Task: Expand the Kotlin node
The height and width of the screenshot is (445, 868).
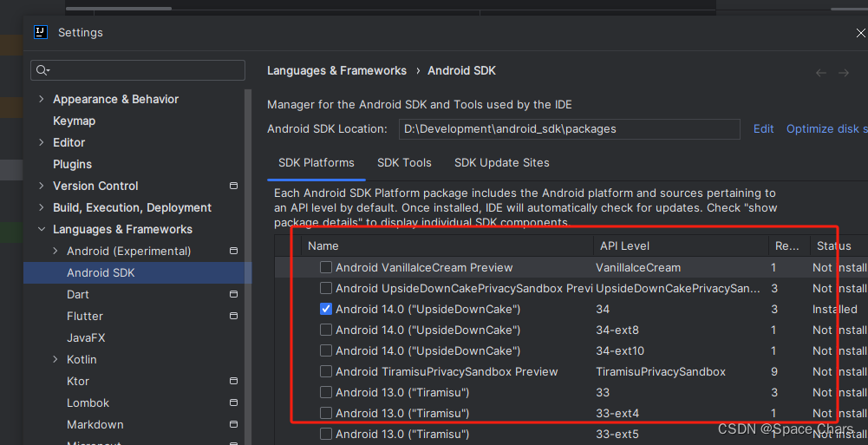Action: (55, 359)
